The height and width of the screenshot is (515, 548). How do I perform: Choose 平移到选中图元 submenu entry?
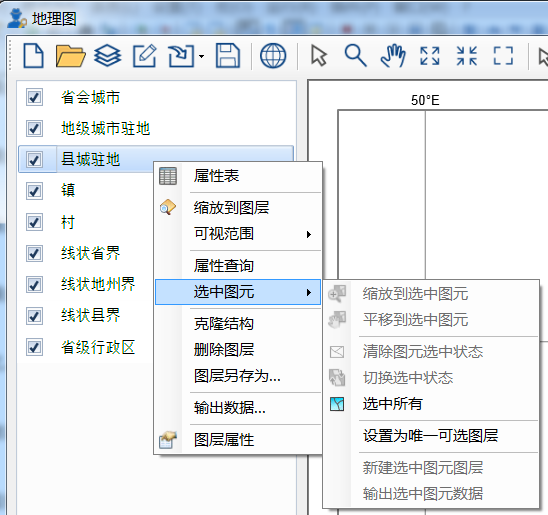coord(431,320)
